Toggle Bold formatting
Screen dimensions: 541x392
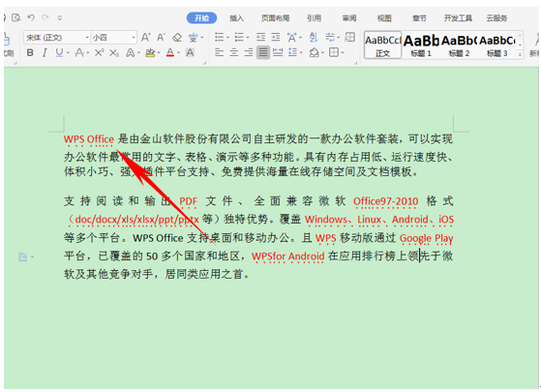click(x=30, y=53)
